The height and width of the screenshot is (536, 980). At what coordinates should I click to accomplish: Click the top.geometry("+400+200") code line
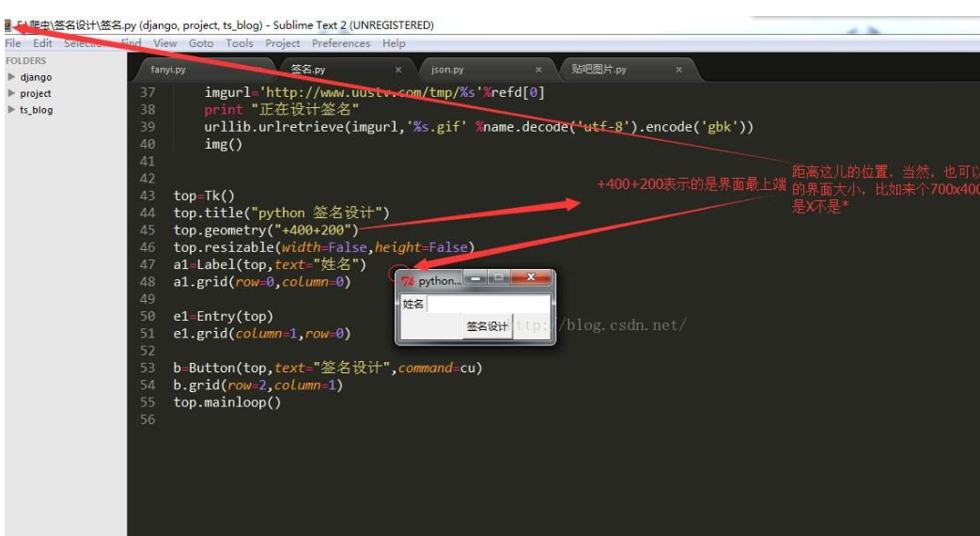point(266,230)
